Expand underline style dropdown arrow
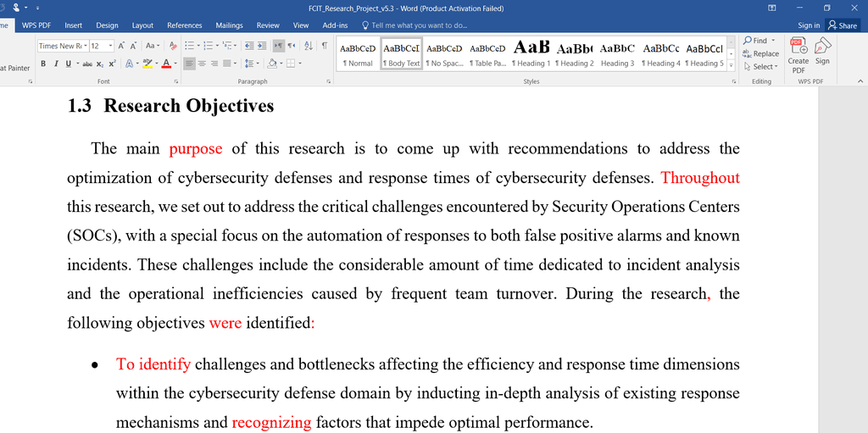 coord(77,64)
